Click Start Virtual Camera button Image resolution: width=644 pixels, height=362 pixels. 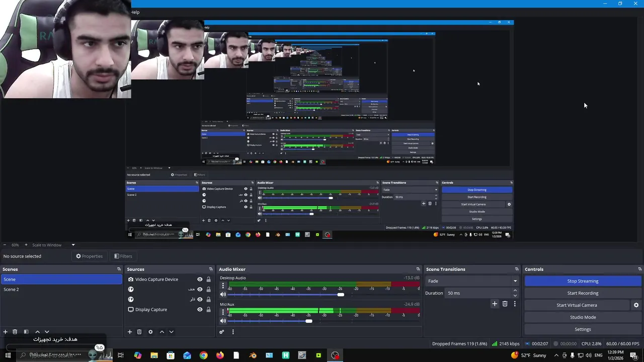point(577,305)
